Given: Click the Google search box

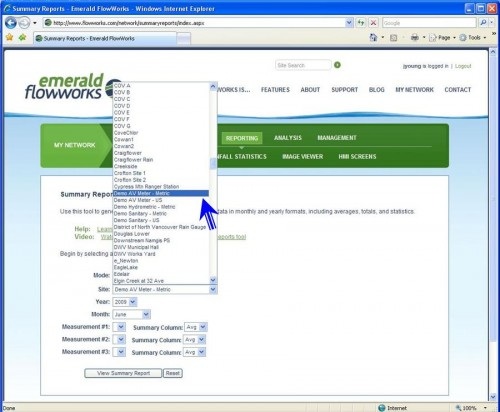Looking at the screenshot, I should point(429,23).
